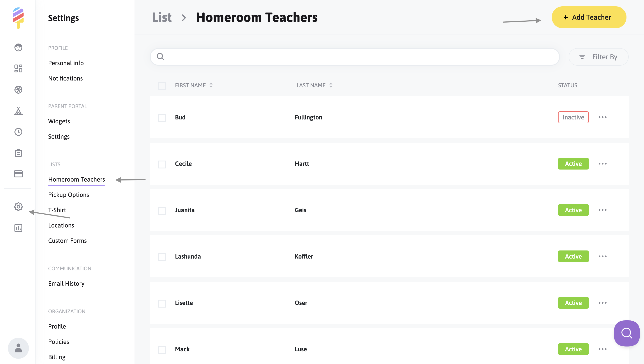This screenshot has width=644, height=364.
Task: Open the three-dot menu for Juanita Geis
Action: click(602, 210)
